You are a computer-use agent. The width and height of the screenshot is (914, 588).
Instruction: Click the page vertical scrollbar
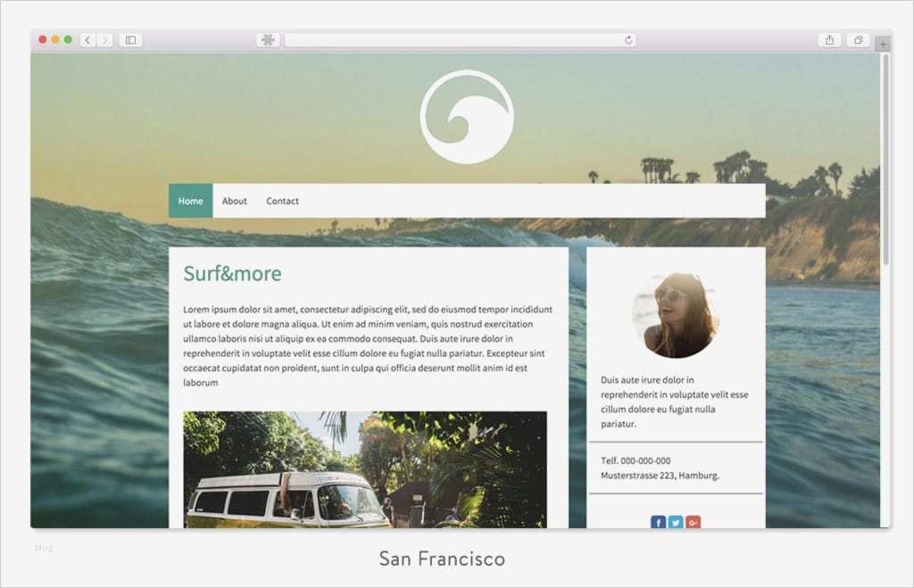point(886,159)
